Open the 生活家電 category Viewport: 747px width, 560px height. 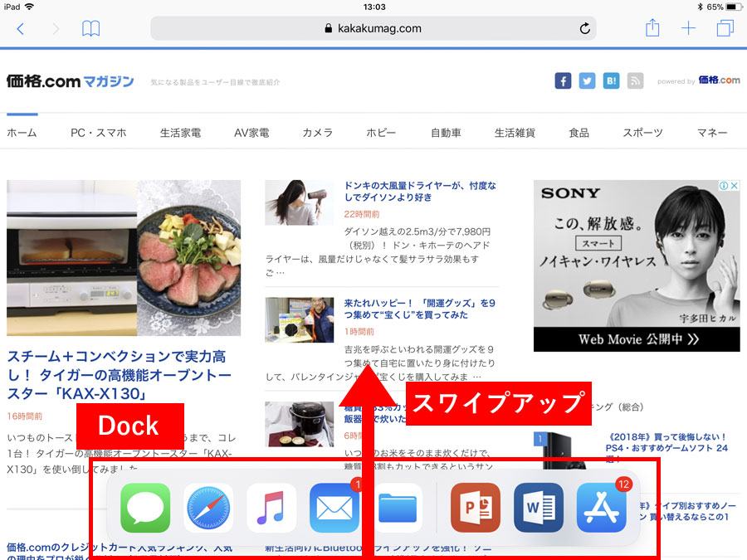pyautogui.click(x=180, y=133)
